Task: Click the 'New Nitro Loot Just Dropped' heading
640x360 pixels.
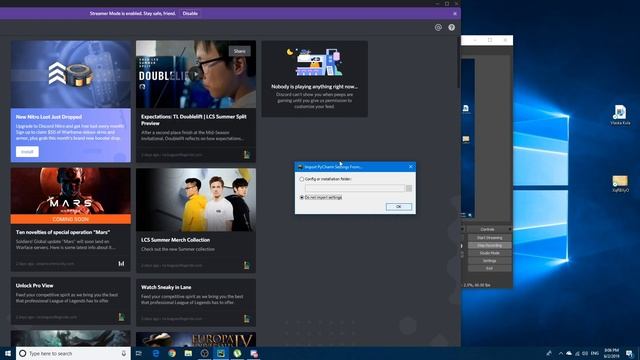Action: click(49, 117)
